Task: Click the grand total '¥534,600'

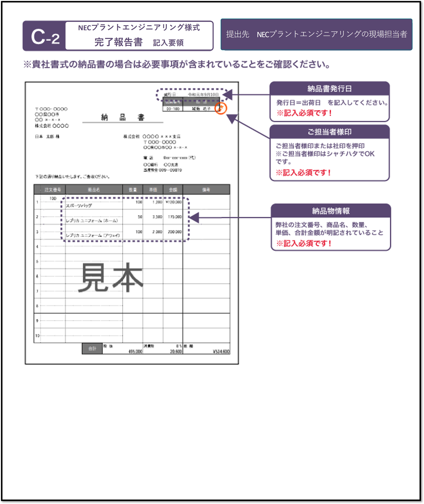Action: [221, 352]
